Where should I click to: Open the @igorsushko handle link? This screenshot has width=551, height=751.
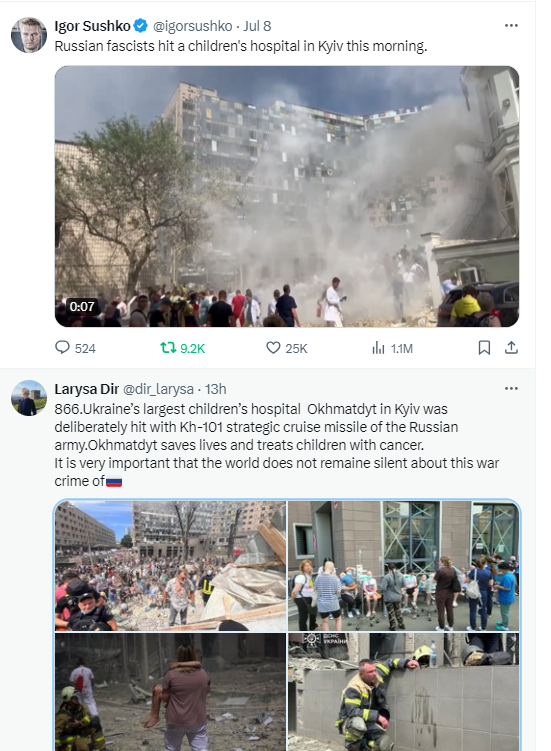[x=193, y=26]
